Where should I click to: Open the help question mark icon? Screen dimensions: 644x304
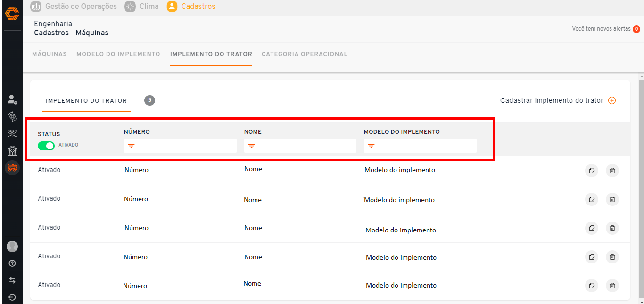12,263
